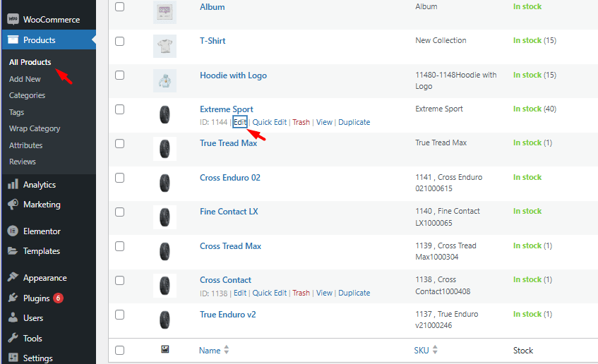Click the Plugins plug icon
598x364 pixels.
[13, 298]
